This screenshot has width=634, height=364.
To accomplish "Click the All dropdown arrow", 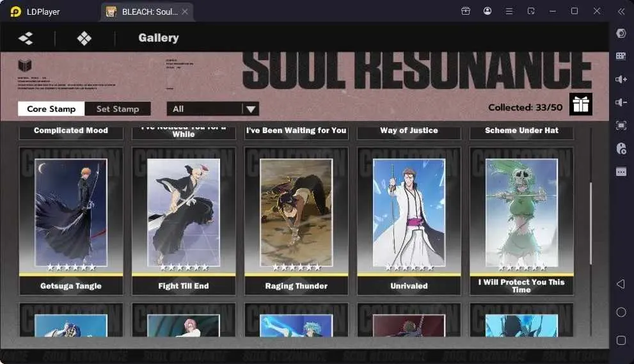I will (251, 109).
